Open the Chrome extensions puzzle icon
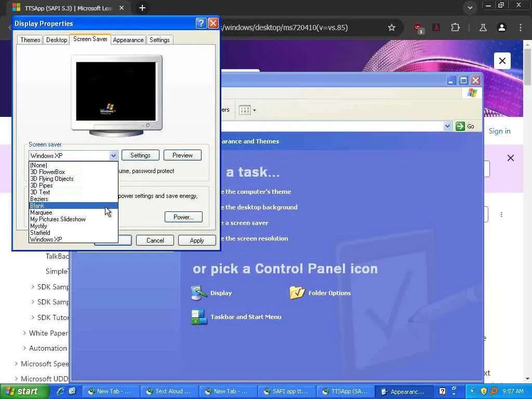 point(455,28)
